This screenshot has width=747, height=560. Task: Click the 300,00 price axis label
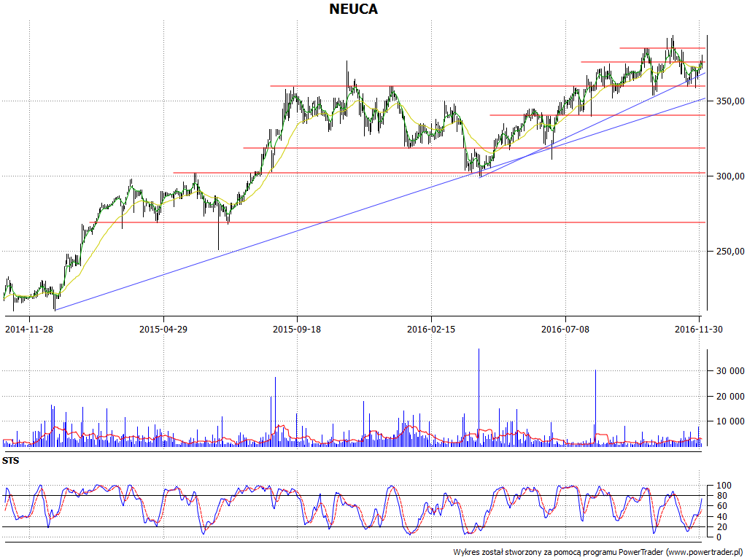tap(729, 176)
